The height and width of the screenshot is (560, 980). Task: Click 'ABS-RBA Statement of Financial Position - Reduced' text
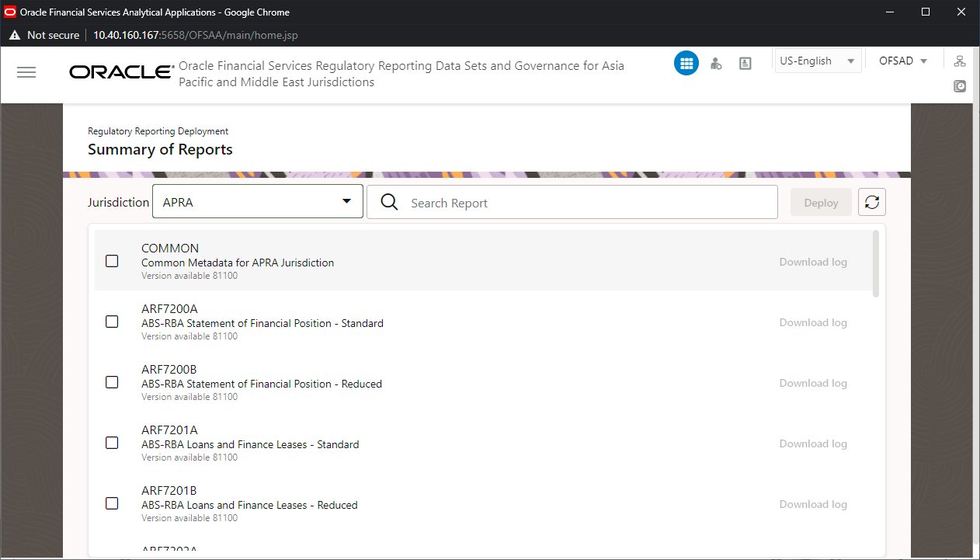click(x=262, y=384)
